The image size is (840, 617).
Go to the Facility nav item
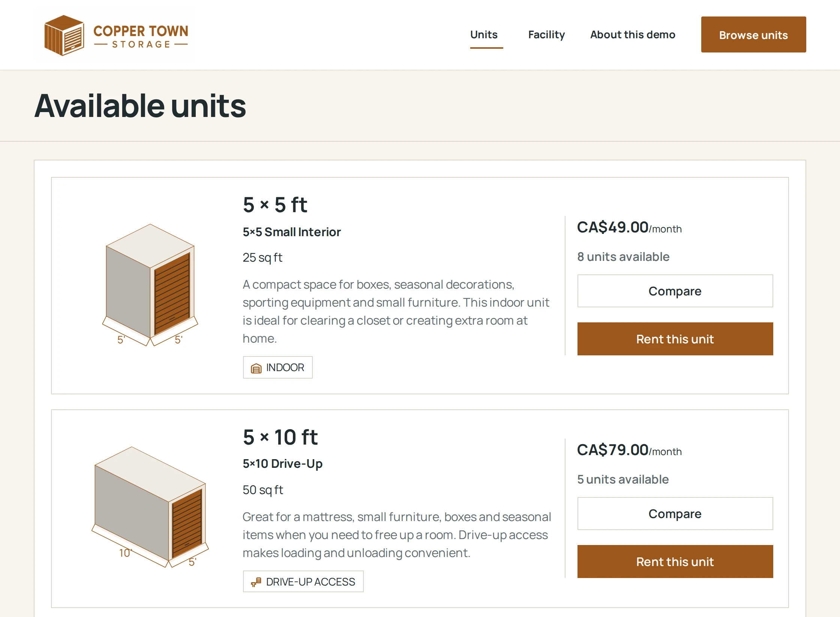pyautogui.click(x=546, y=34)
